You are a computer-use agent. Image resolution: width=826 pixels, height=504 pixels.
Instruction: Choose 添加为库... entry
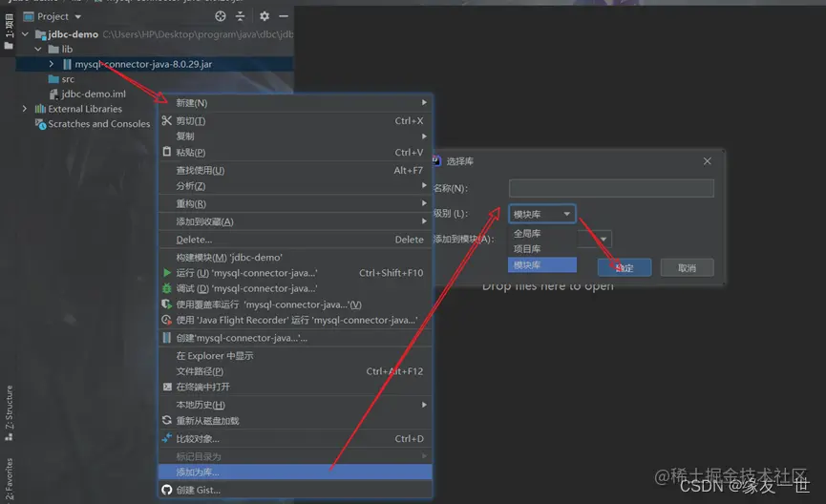295,472
